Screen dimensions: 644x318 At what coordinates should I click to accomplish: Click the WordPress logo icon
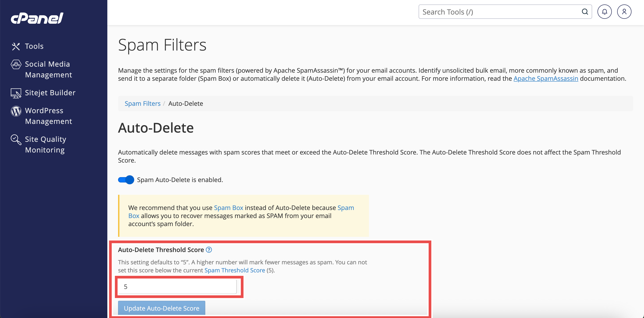click(16, 111)
